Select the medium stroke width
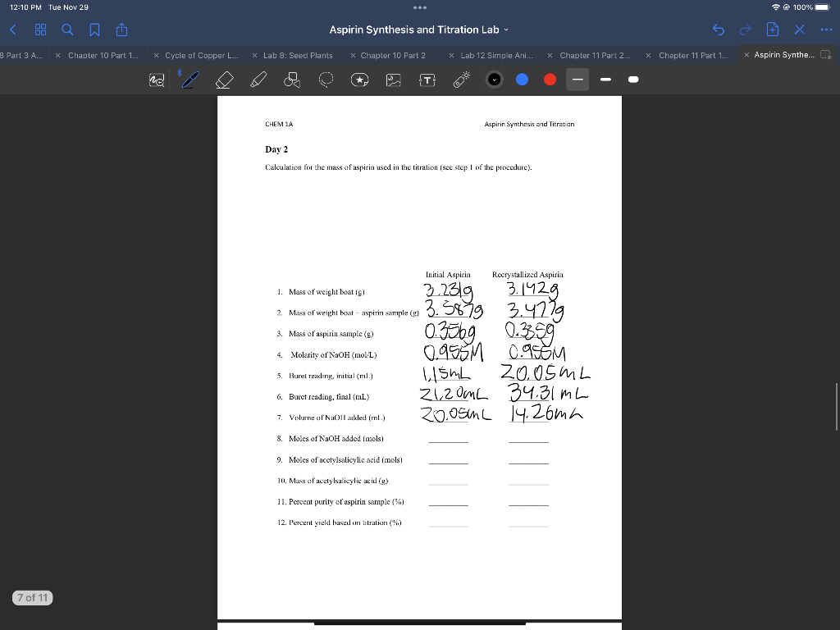The height and width of the screenshot is (630, 840). click(605, 80)
